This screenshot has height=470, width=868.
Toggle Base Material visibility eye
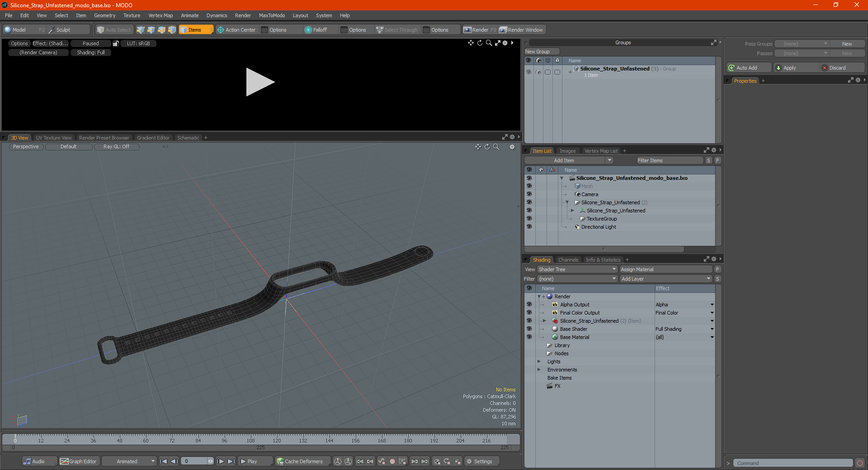(529, 337)
